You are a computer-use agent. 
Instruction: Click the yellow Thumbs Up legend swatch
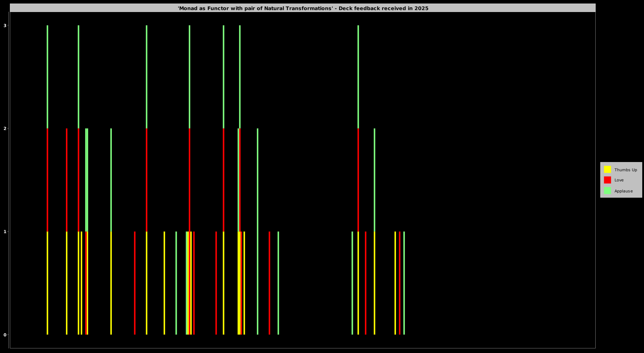coord(607,169)
